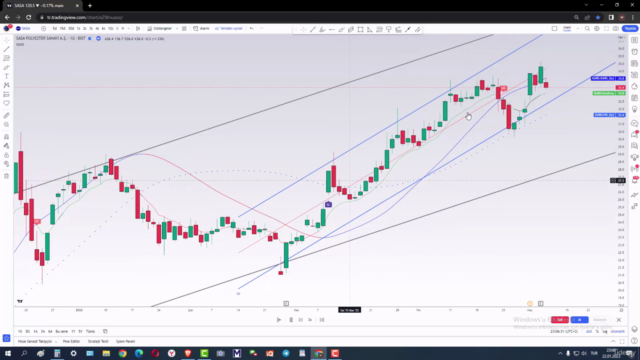The image size is (640, 360).
Task: Open the go-to-date calendar icon
Action: [105, 331]
